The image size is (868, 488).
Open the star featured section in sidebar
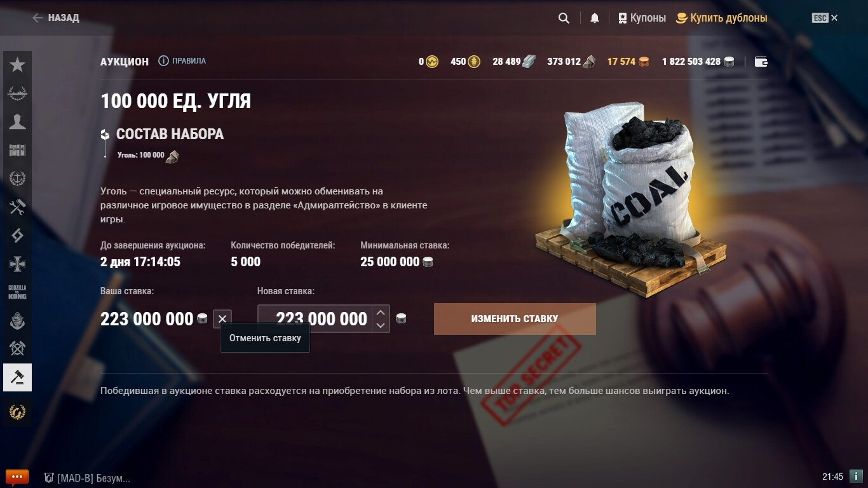[x=17, y=65]
